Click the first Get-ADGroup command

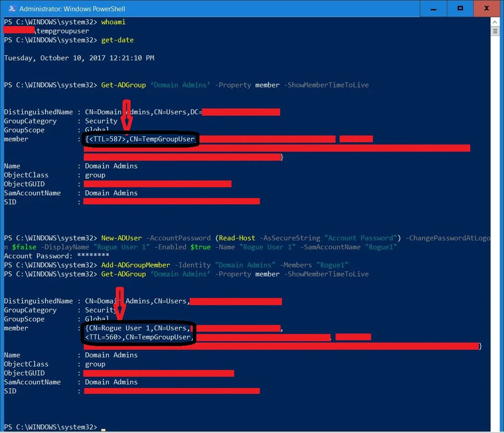[x=123, y=85]
